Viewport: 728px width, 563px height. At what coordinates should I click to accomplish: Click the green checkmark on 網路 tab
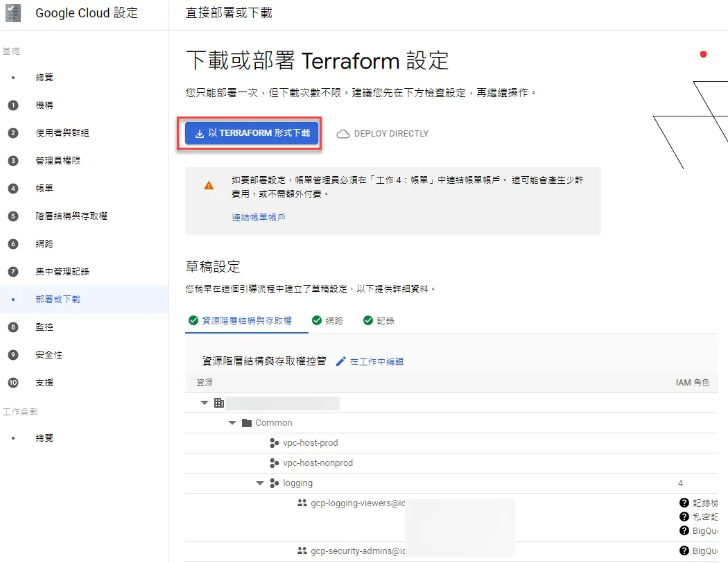(317, 321)
